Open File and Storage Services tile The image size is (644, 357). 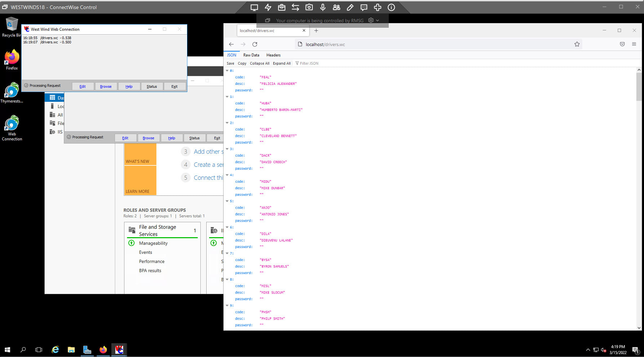pos(162,231)
